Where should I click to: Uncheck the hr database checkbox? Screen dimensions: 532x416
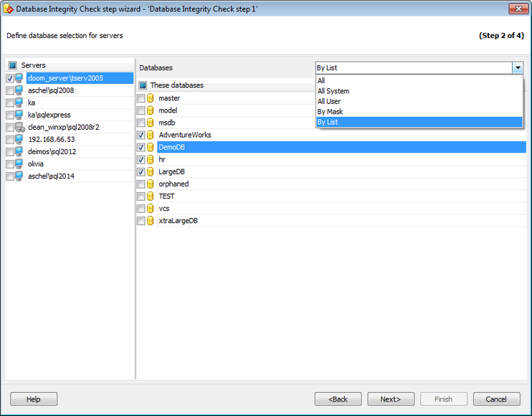tap(141, 159)
